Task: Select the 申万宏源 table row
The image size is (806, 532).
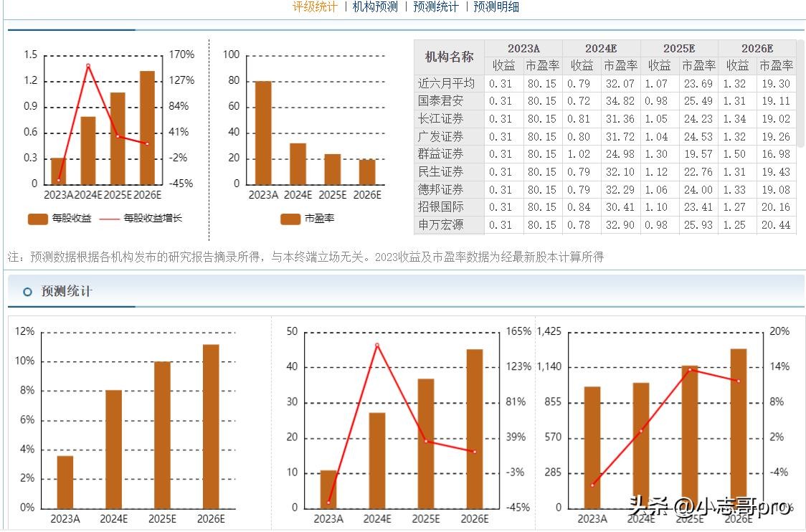Action: (x=440, y=225)
